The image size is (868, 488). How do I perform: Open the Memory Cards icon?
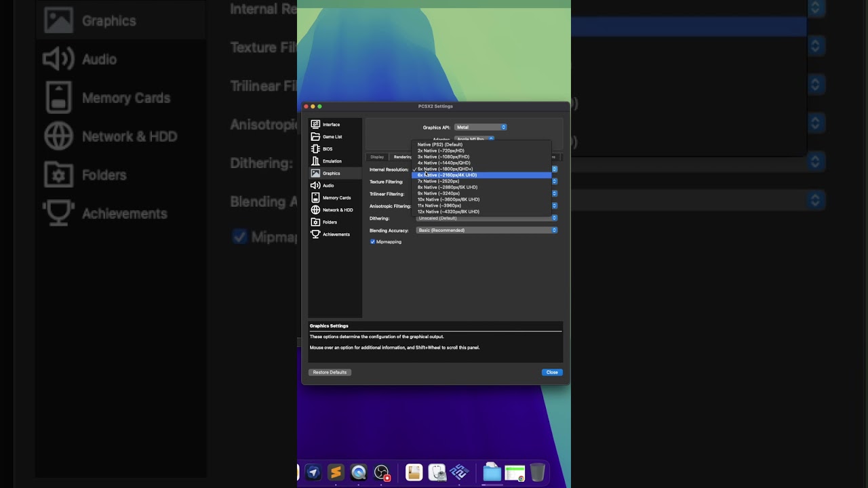pos(315,198)
